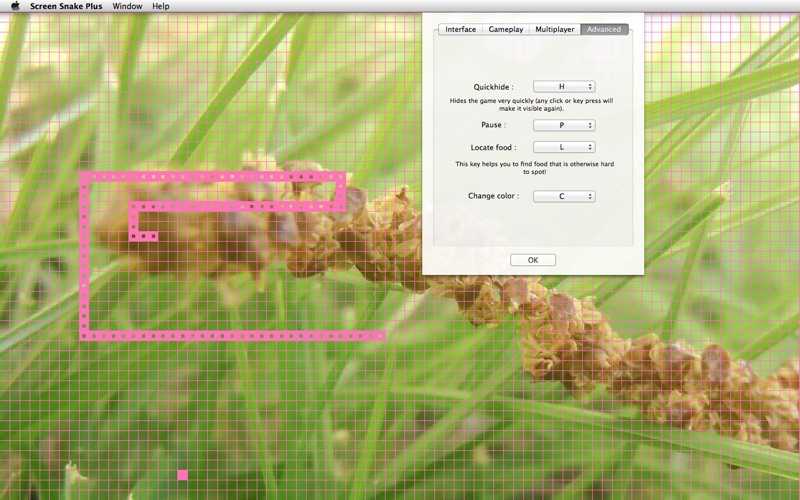800x500 pixels.
Task: Click the Quickhide label
Action: click(493, 87)
